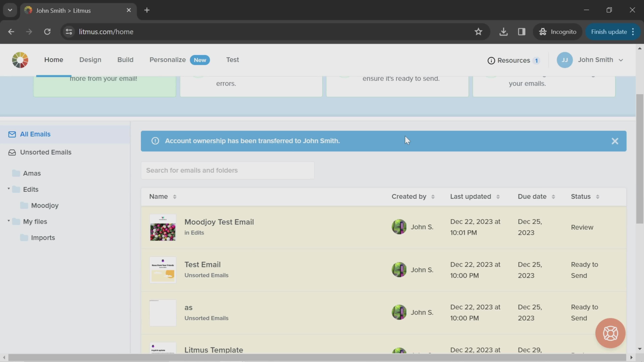Dismiss the account ownership notification
This screenshot has height=362, width=644.
tap(615, 141)
